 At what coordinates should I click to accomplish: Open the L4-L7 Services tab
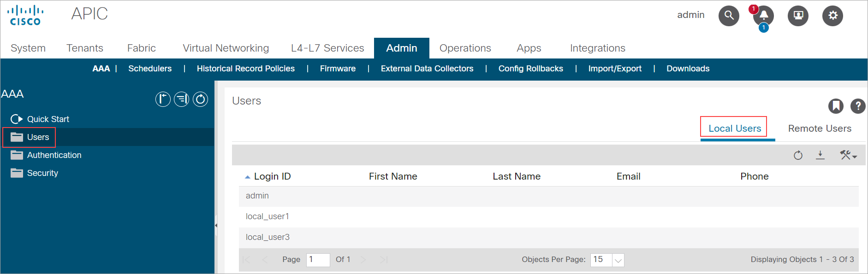point(327,48)
